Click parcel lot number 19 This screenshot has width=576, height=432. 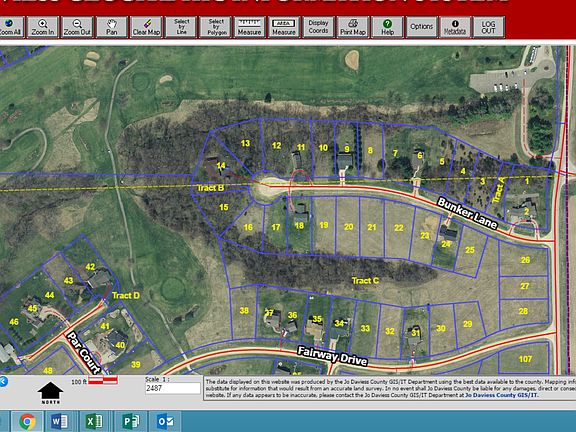tap(324, 225)
